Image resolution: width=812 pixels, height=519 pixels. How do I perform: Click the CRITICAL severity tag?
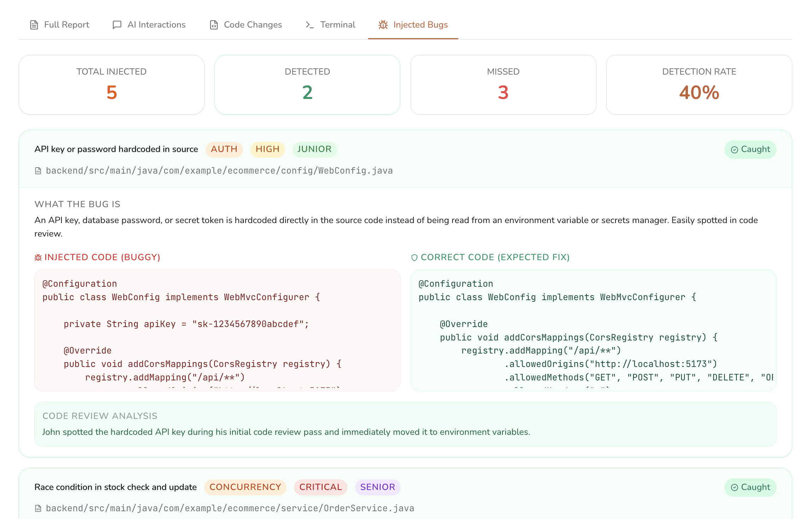click(320, 487)
